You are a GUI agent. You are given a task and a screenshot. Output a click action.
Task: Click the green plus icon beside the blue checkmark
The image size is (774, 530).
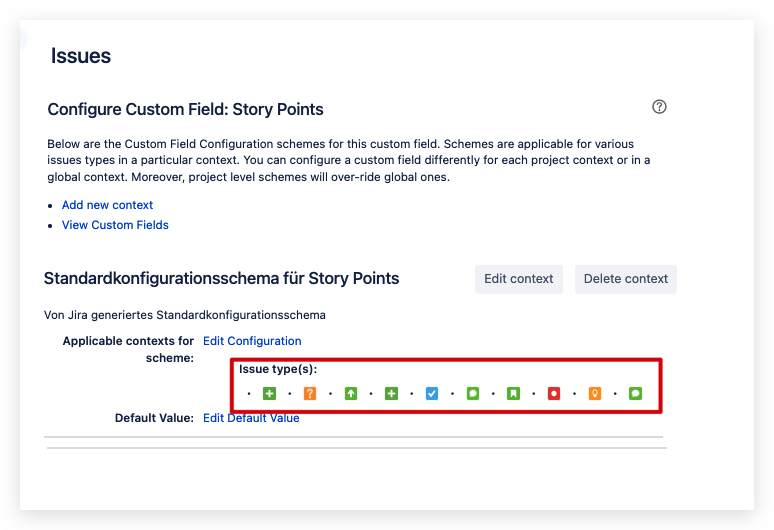pyautogui.click(x=391, y=393)
